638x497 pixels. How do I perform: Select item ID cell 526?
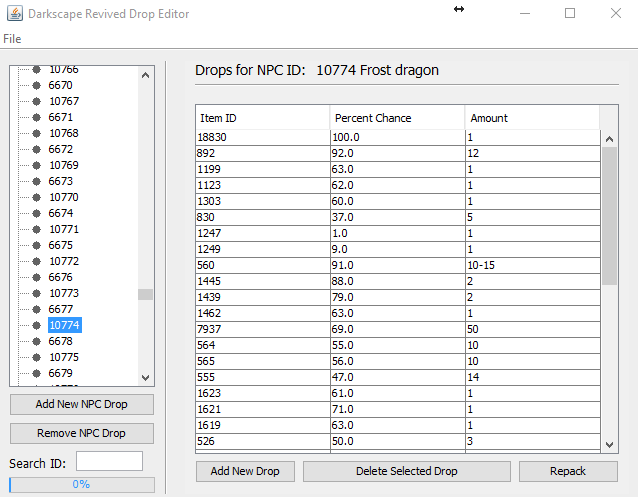click(263, 441)
